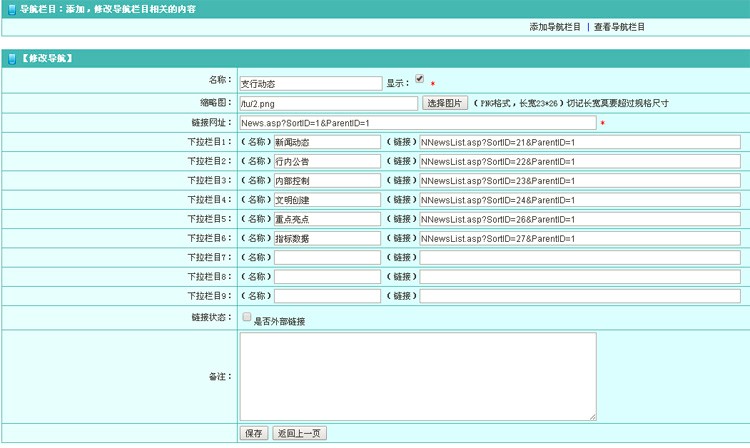
Task: Click the 下拉栏目2 link field
Action: click(580, 161)
